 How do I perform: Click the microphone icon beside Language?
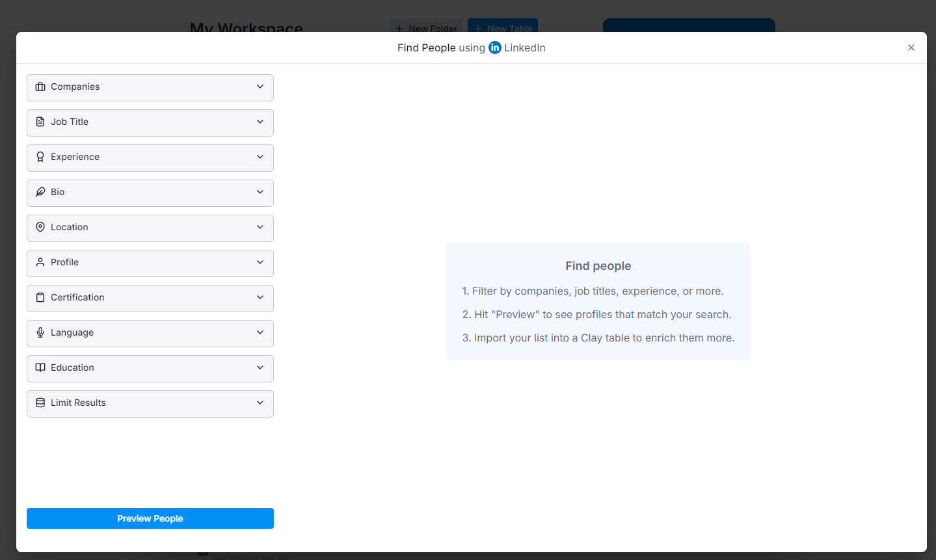point(40,332)
